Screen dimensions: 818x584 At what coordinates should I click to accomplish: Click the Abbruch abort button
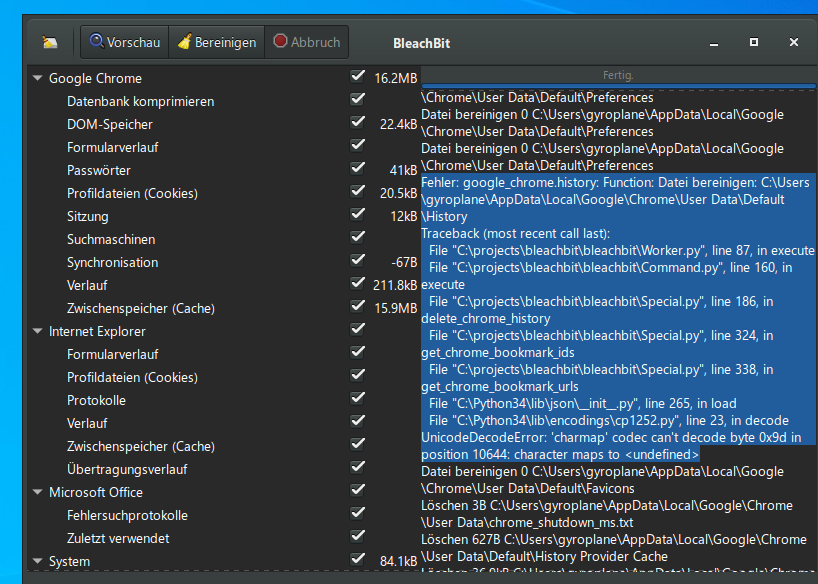coord(307,42)
